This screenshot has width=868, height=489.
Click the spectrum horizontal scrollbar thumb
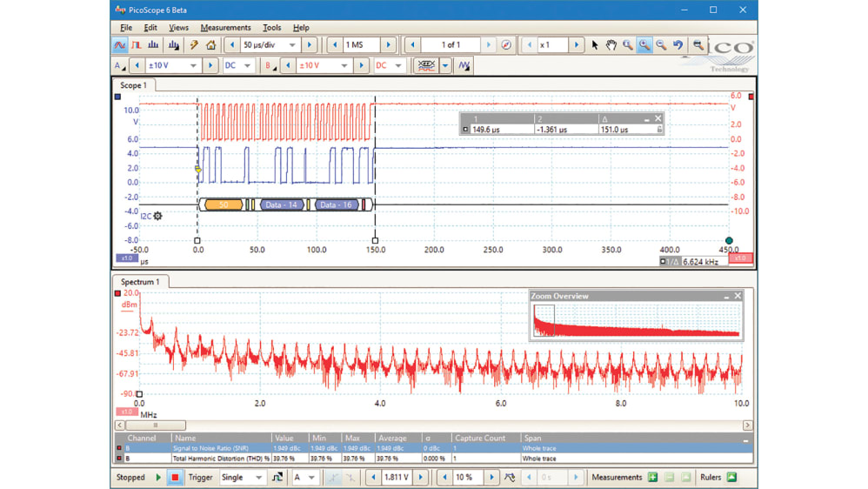pyautogui.click(x=156, y=425)
